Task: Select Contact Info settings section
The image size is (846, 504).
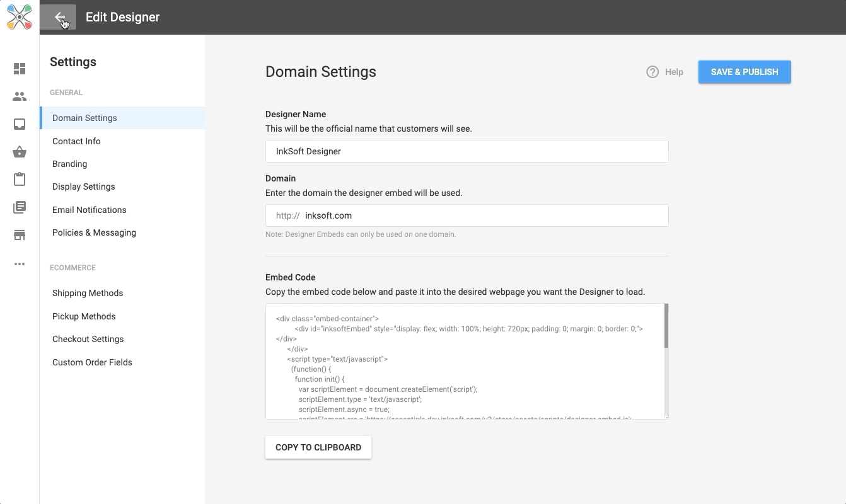Action: coord(76,141)
